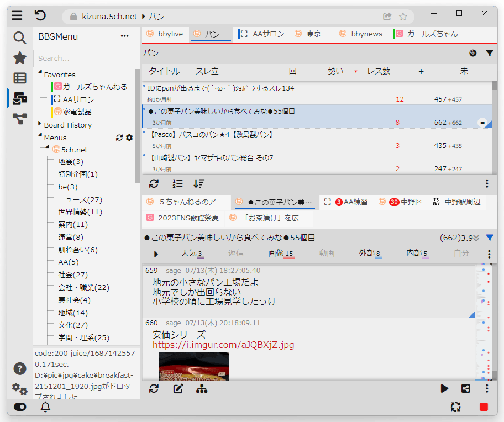Start auto-play with the play button
The height and width of the screenshot is (422, 504).
pos(444,389)
